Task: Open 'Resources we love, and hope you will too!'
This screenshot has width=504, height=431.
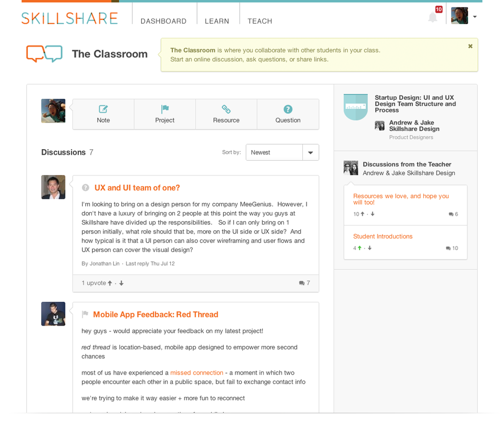Action: click(401, 199)
